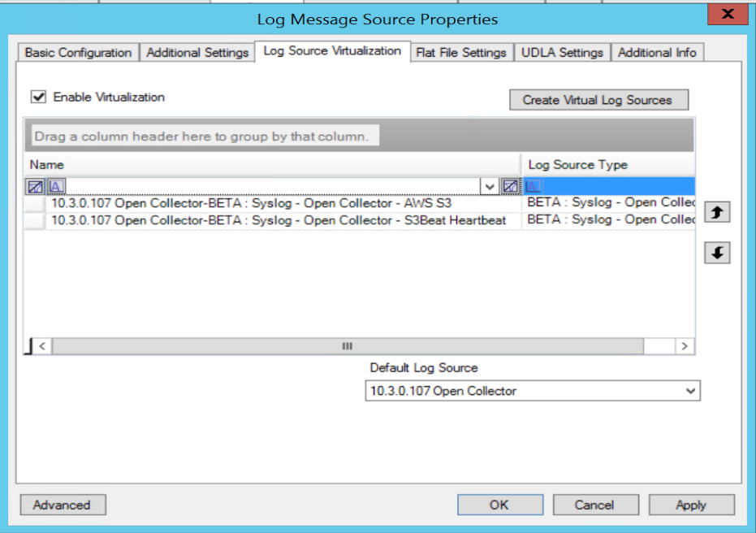Select row header of the AWS S3 entry
756x533 pixels.
point(34,203)
